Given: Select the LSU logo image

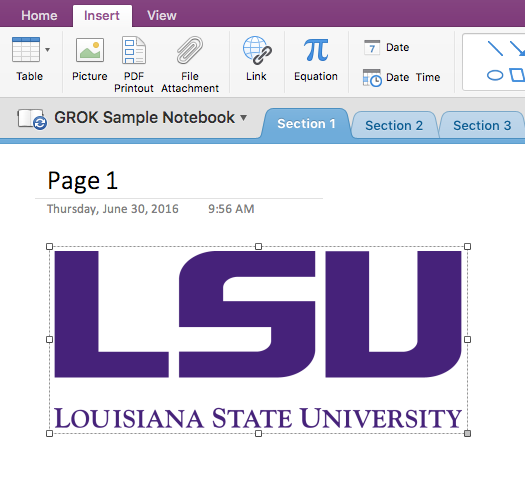Looking at the screenshot, I should (258, 340).
